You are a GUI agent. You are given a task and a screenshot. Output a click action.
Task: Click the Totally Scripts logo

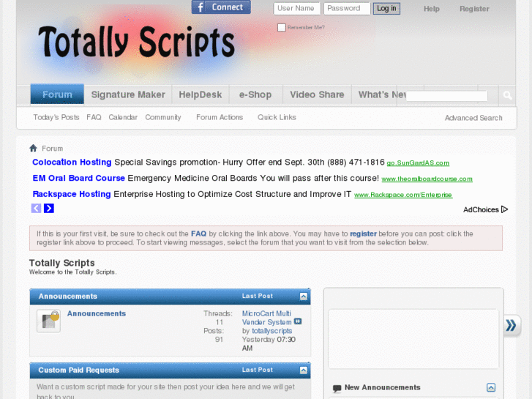click(x=136, y=42)
